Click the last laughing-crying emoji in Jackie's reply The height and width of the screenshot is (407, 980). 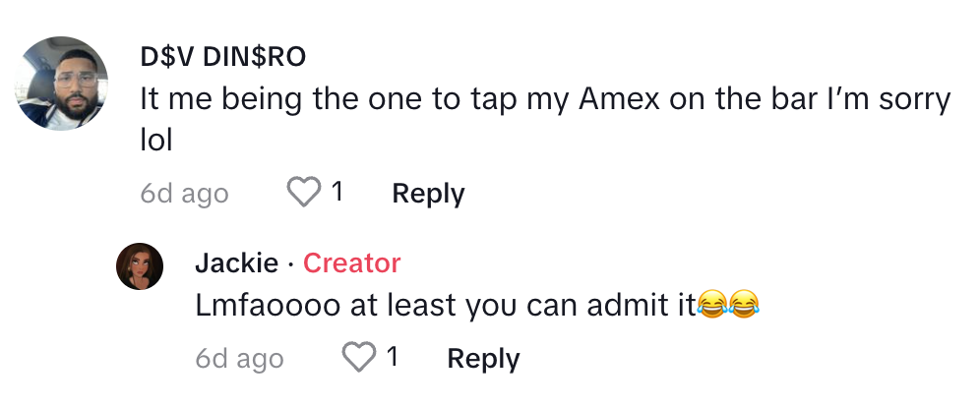click(746, 307)
